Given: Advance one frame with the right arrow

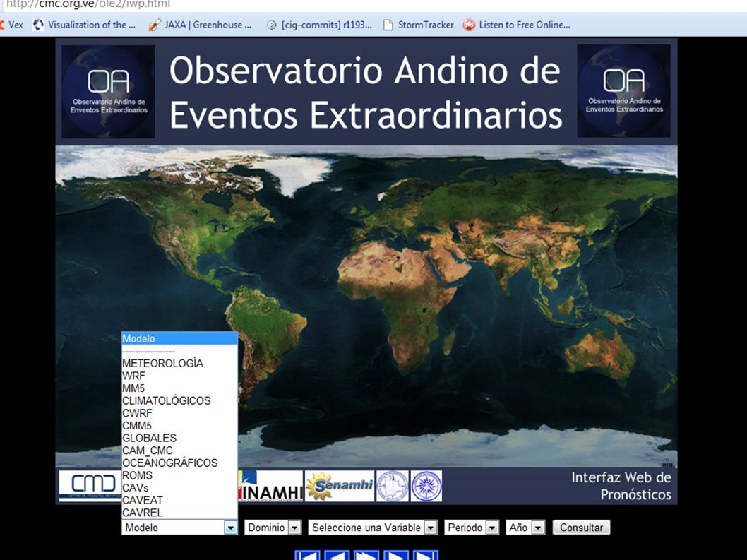Looking at the screenshot, I should coord(396,555).
